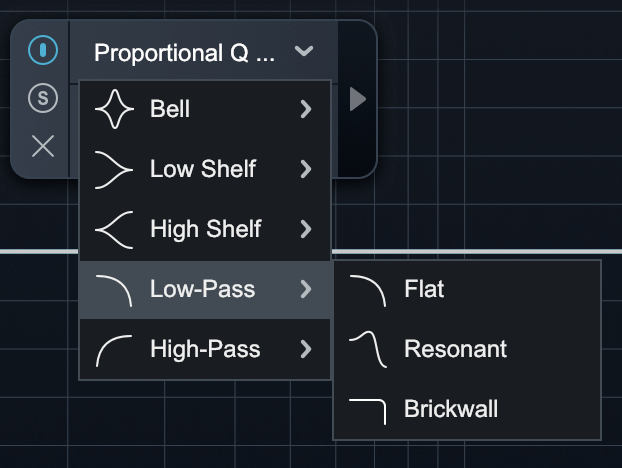Click the High Shelf curve icon
The height and width of the screenshot is (468, 622).
[113, 229]
